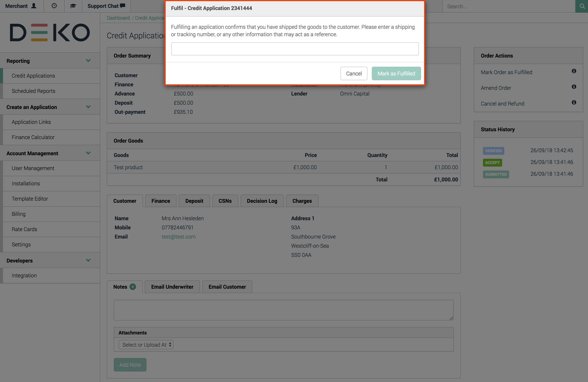Image resolution: width=588 pixels, height=382 pixels.
Task: Switch to the Email Underwriter tab
Action: pos(172,287)
